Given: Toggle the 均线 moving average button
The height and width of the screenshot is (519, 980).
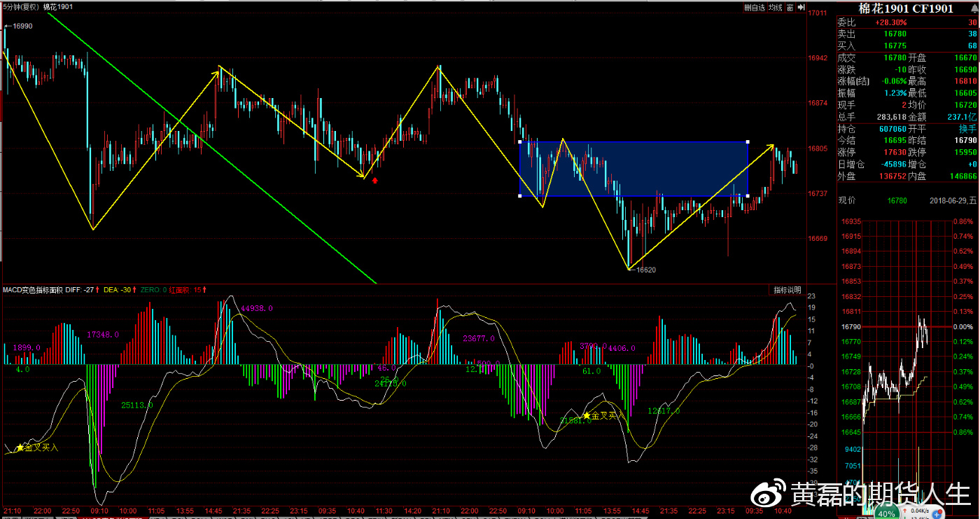Looking at the screenshot, I should pos(775,7).
